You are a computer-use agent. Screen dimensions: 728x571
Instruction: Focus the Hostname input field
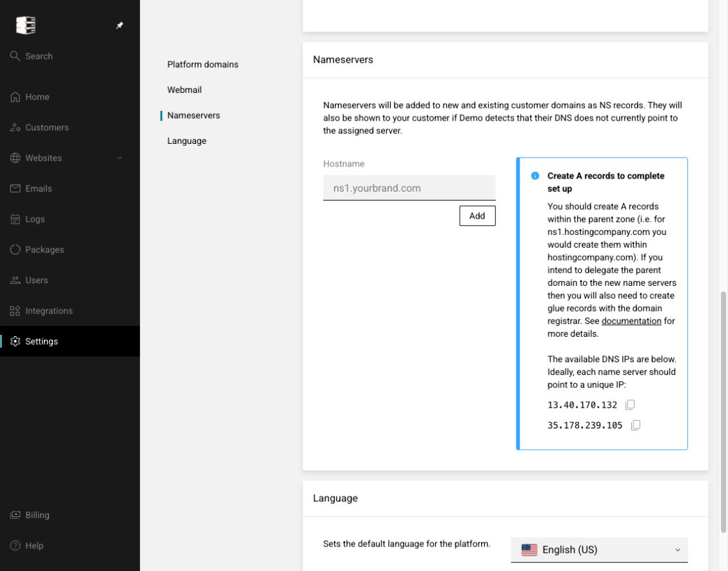409,188
